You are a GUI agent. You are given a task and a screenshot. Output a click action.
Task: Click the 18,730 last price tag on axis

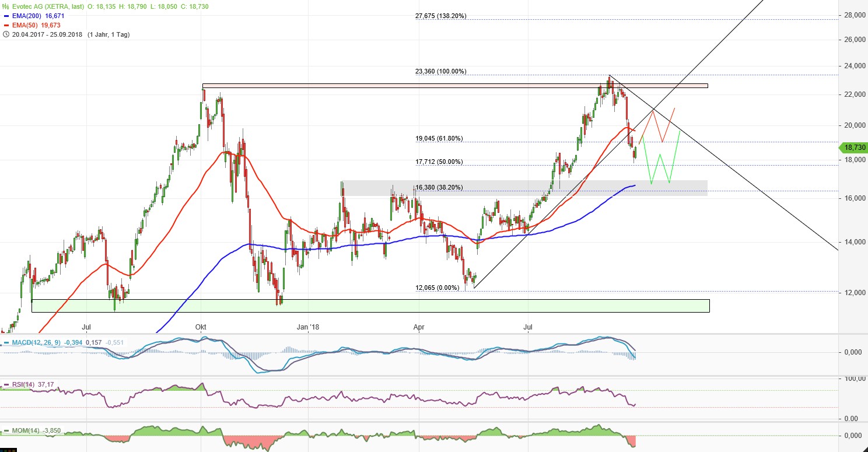point(853,148)
